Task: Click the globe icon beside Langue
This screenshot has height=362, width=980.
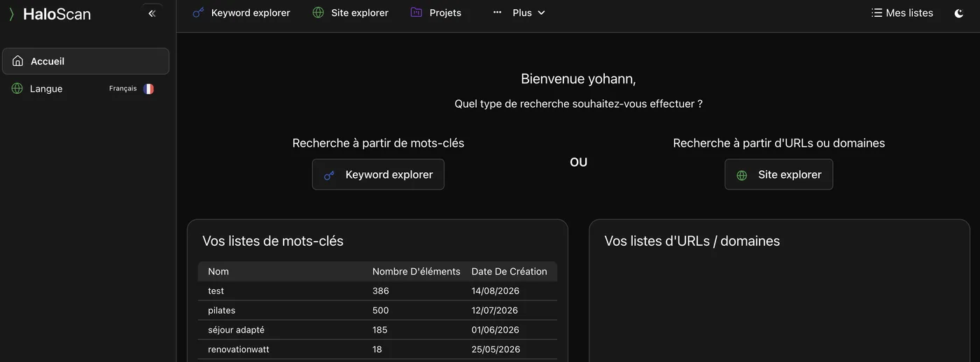Action: (17, 88)
